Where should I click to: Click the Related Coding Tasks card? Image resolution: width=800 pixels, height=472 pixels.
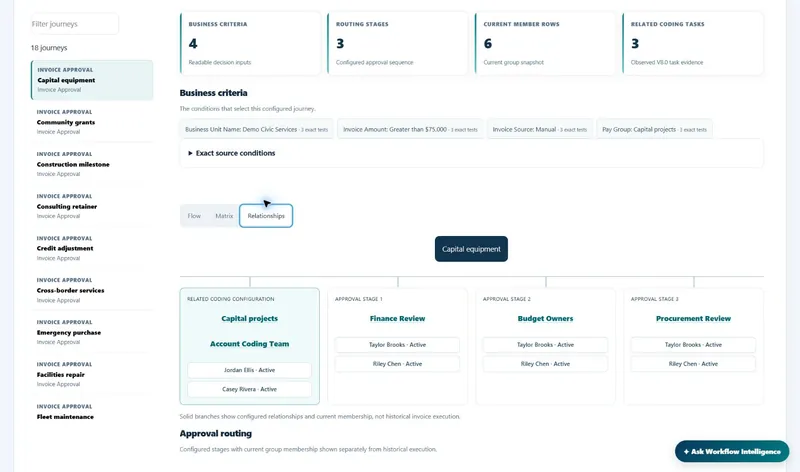[693, 43]
